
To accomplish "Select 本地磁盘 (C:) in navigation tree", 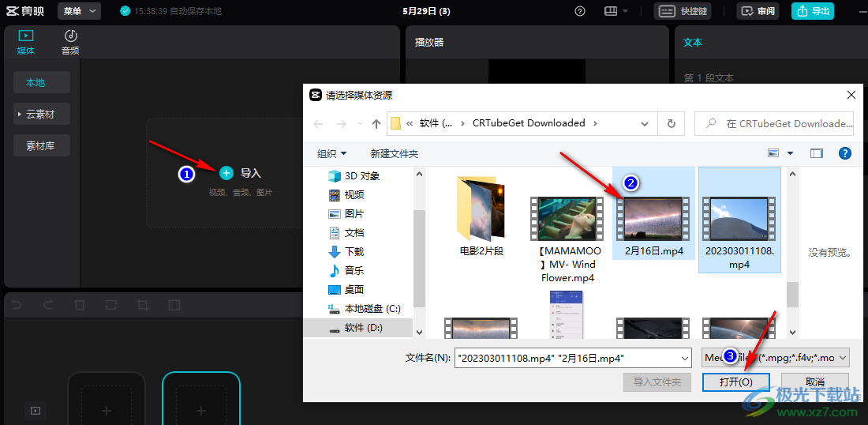I will [365, 309].
